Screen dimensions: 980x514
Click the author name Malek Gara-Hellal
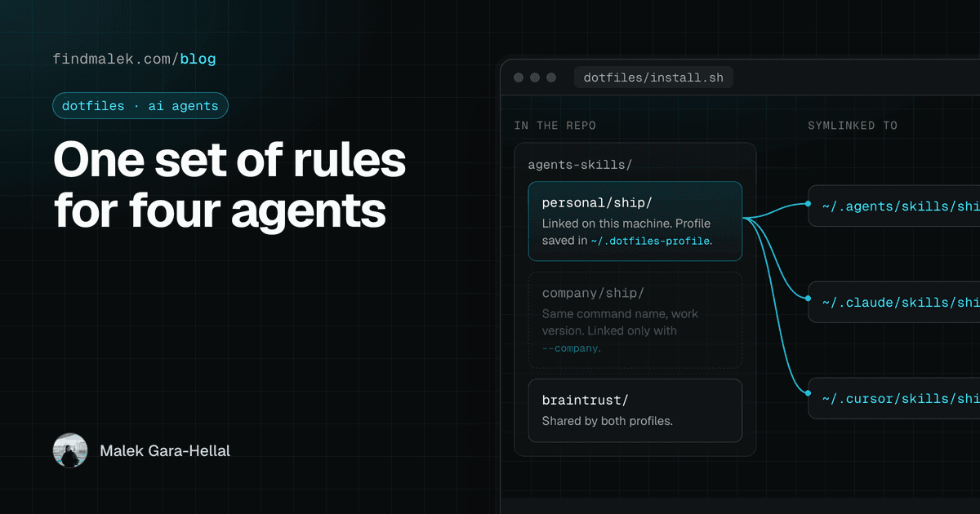pos(165,450)
